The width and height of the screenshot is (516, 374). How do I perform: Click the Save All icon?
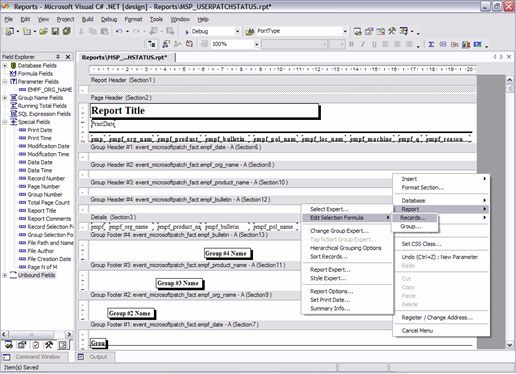[66, 31]
